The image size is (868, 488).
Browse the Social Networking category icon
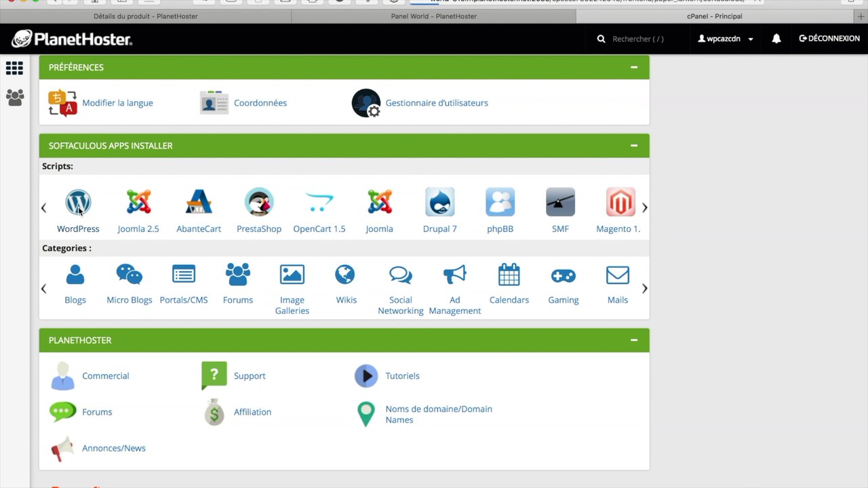click(x=401, y=274)
